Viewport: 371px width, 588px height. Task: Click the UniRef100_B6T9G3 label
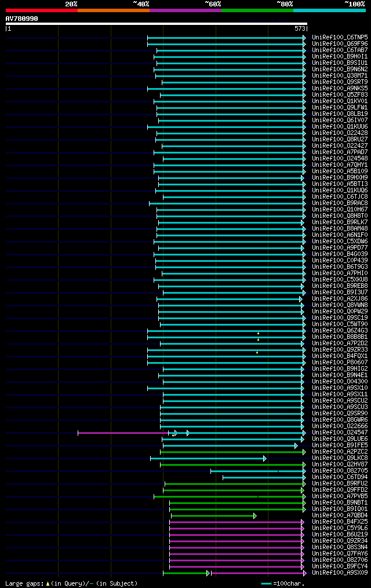click(x=340, y=267)
